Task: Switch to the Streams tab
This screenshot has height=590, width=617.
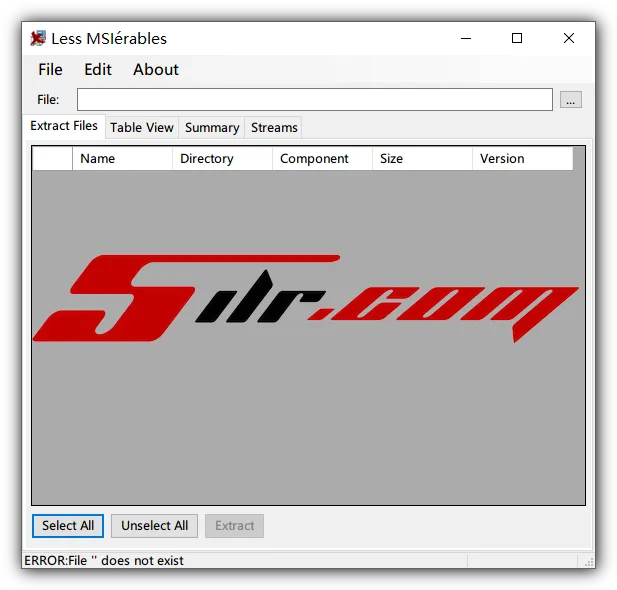Action: click(274, 128)
